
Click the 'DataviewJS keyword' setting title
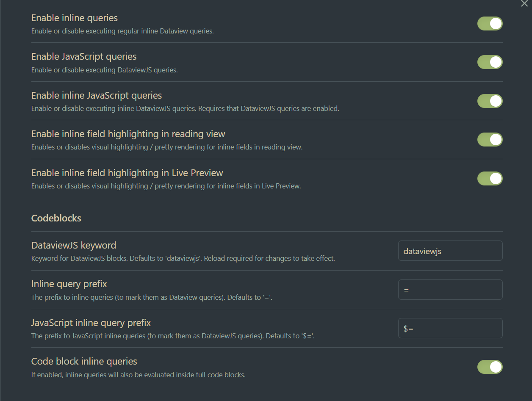click(74, 245)
